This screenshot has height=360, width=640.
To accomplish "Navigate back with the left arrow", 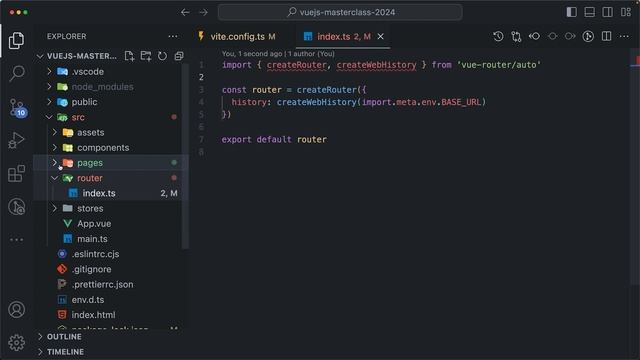I will click(185, 12).
